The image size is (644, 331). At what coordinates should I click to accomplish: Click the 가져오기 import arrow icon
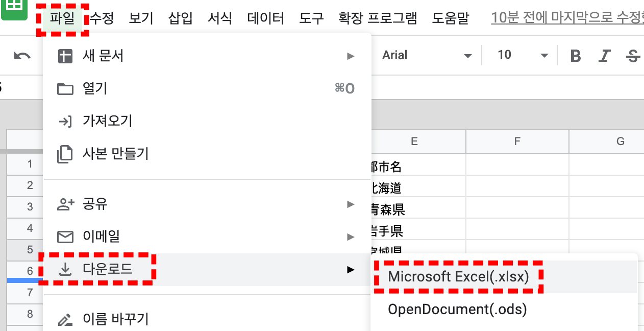(65, 121)
